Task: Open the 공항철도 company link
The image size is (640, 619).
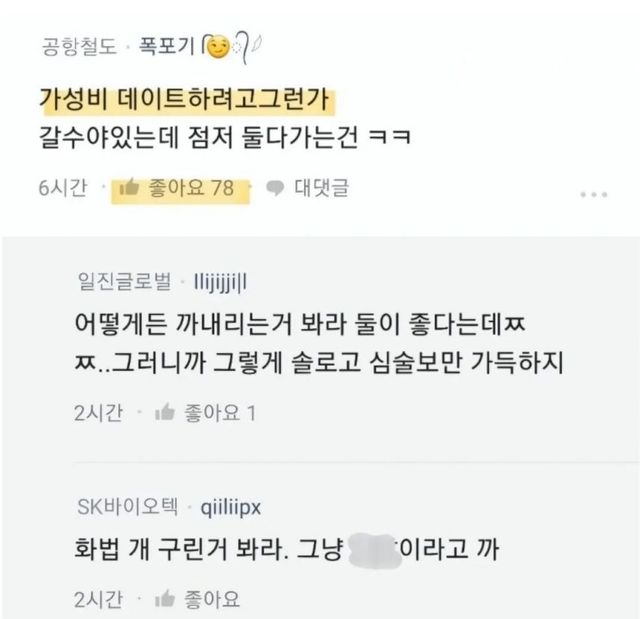Action: point(79,46)
